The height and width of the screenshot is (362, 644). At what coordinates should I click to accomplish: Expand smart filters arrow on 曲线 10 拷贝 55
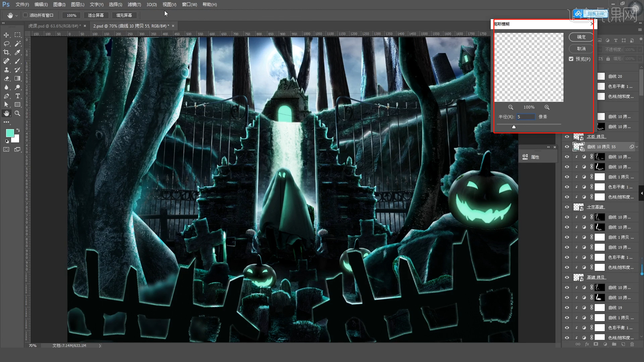637,147
